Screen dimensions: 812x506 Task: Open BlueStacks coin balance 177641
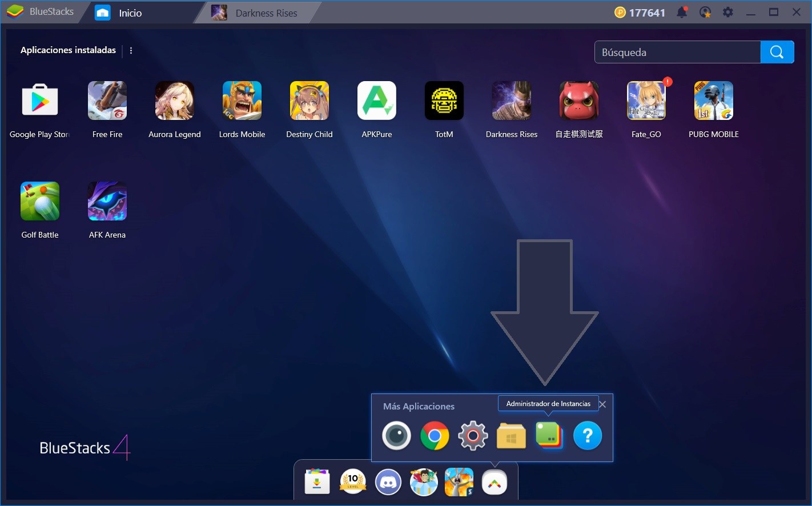point(640,13)
